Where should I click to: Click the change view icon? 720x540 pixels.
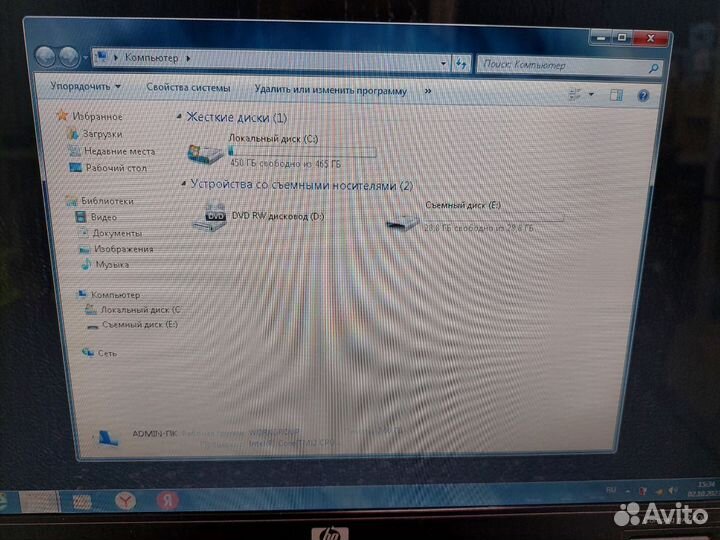pyautogui.click(x=575, y=94)
